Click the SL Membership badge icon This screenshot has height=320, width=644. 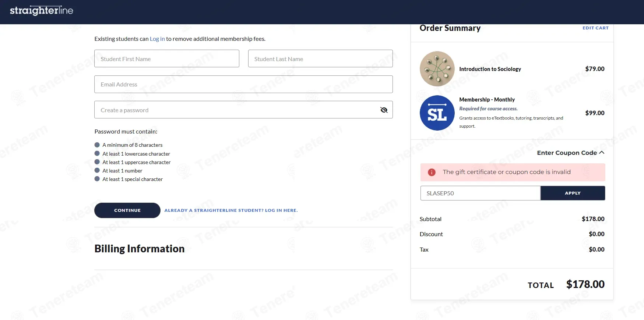pos(437,113)
